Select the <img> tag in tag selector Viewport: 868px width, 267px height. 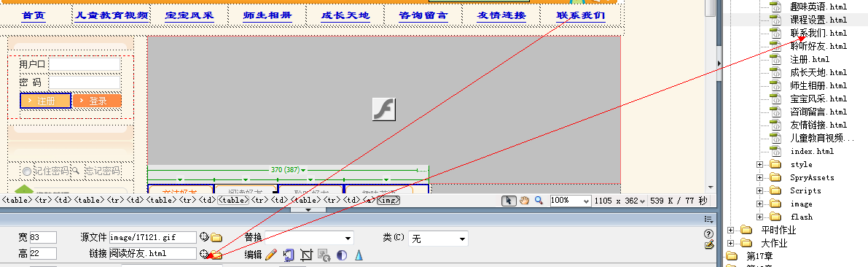[x=388, y=201]
